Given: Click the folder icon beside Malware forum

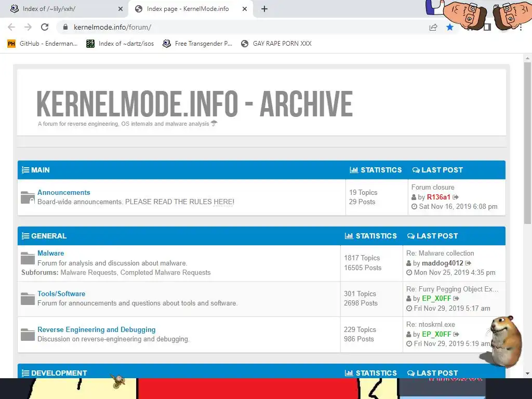Looking at the screenshot, I should coord(28,258).
